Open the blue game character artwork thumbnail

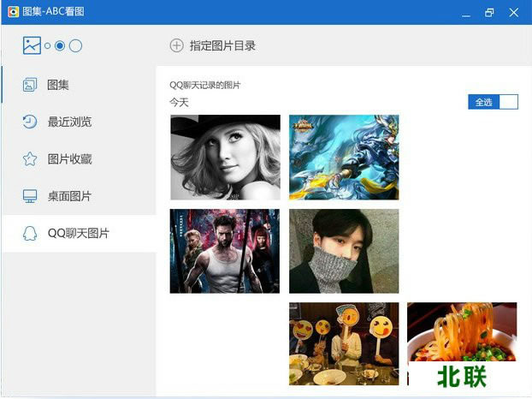coord(344,157)
